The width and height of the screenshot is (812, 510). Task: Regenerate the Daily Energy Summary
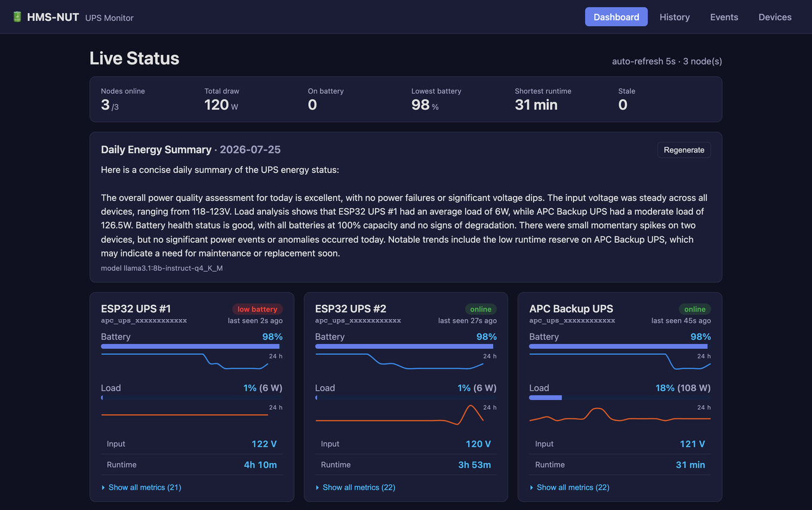684,150
